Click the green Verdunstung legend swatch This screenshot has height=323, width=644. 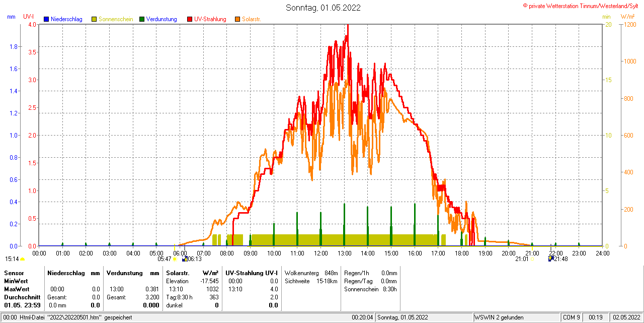(x=142, y=19)
